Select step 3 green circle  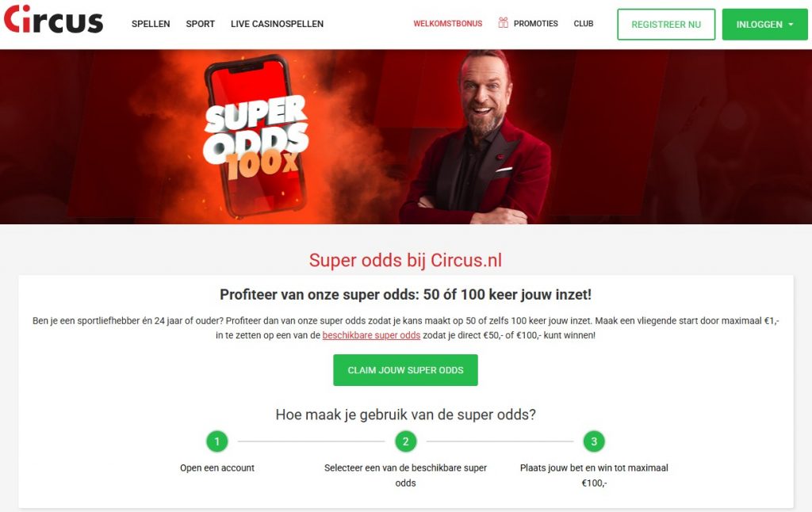tap(594, 441)
